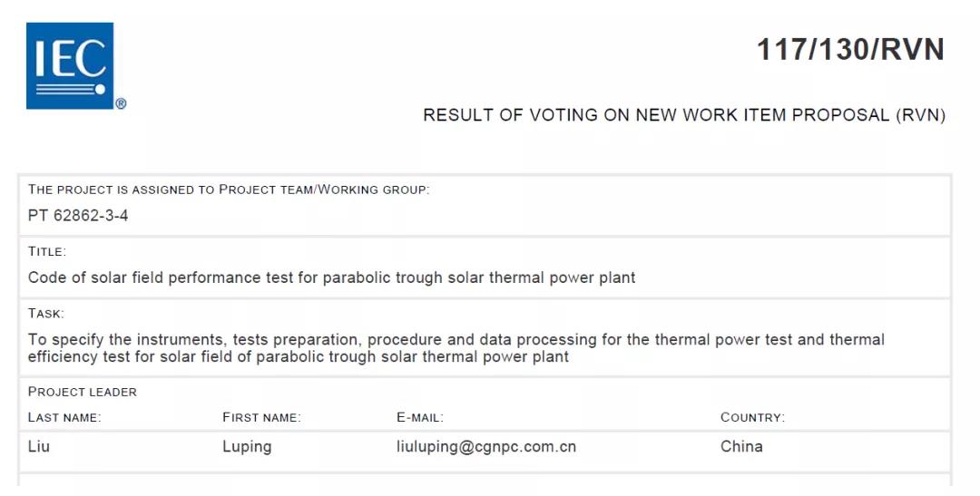The width and height of the screenshot is (980, 496).
Task: Click the Title field label
Action: click(x=47, y=252)
